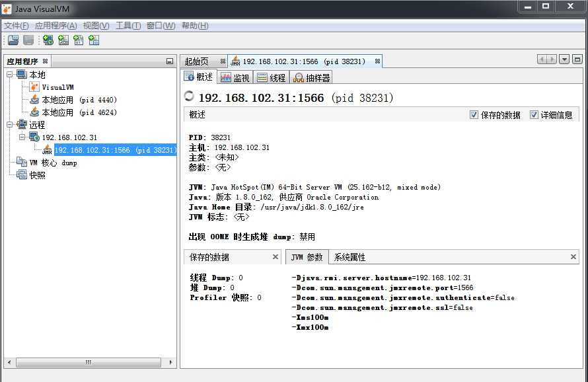Image resolution: width=588 pixels, height=382 pixels.
Task: Switch to the 监视 tab
Action: point(235,78)
